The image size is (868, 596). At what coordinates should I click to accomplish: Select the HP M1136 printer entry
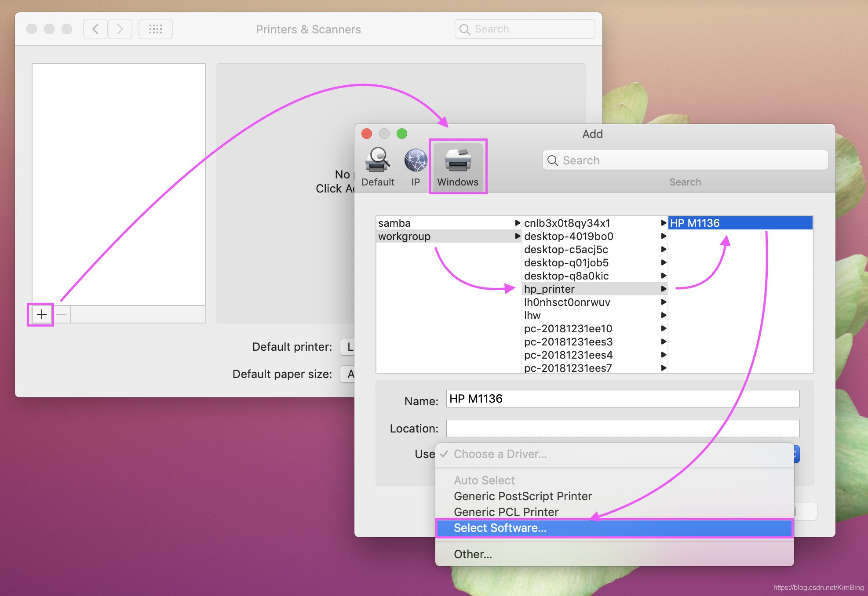(695, 223)
